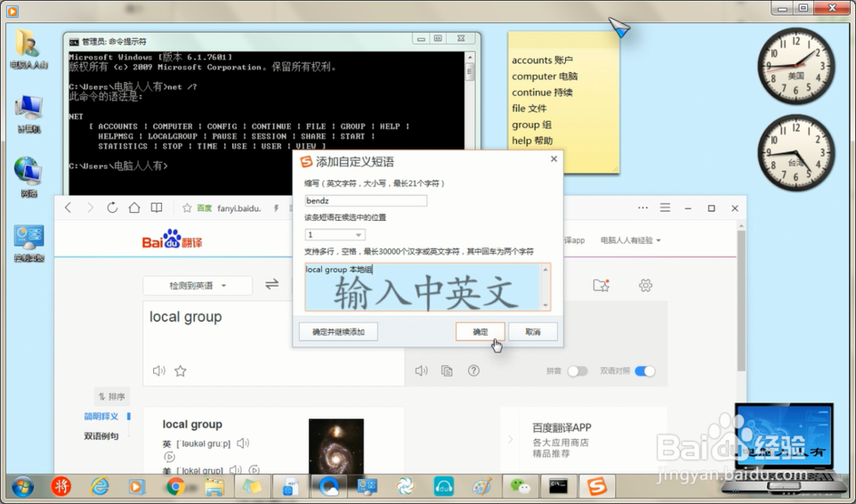Click the Baidu 翻译 logo
856x504 pixels.
(172, 239)
